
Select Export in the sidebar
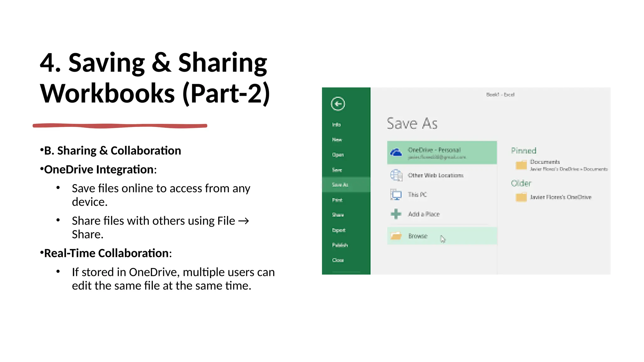(339, 230)
